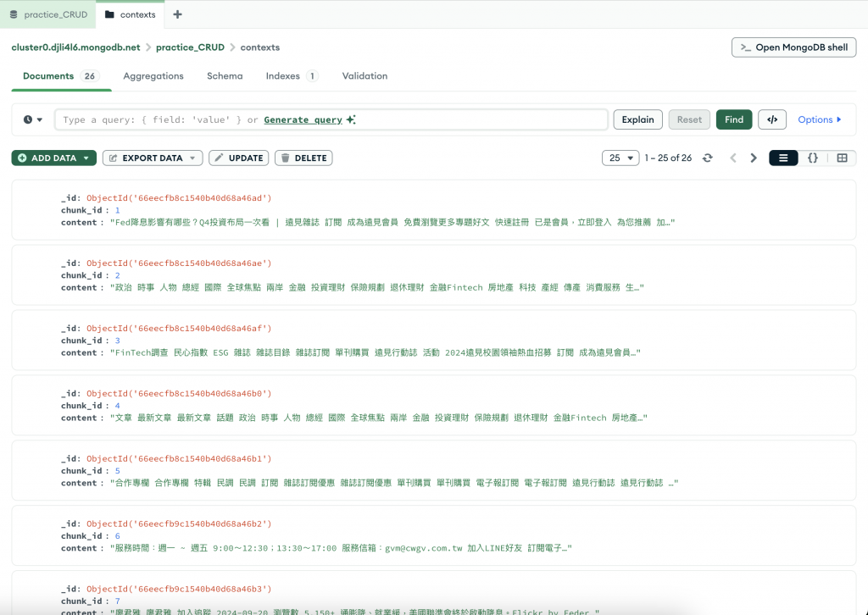
Task: Switch to JSON view braces icon
Action: [x=813, y=158]
